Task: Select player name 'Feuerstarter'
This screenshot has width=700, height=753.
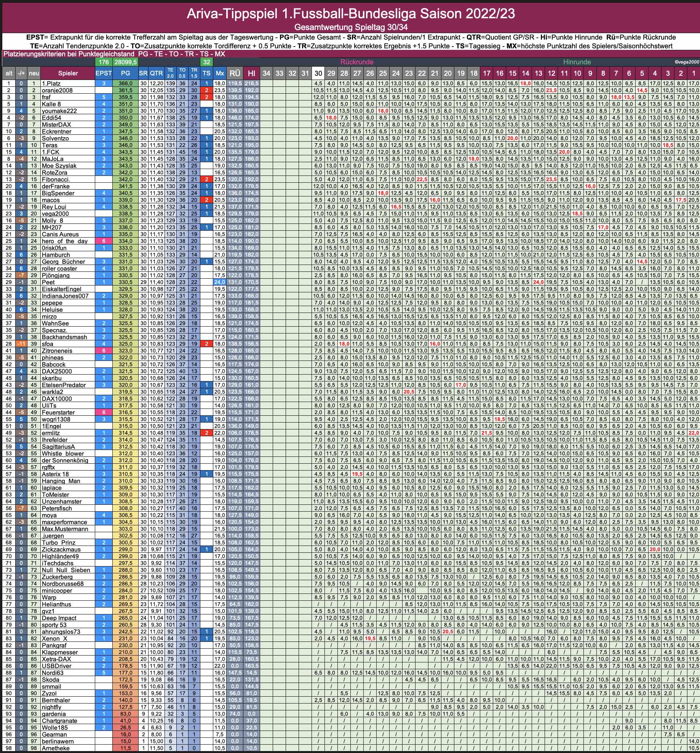Action: (x=58, y=412)
